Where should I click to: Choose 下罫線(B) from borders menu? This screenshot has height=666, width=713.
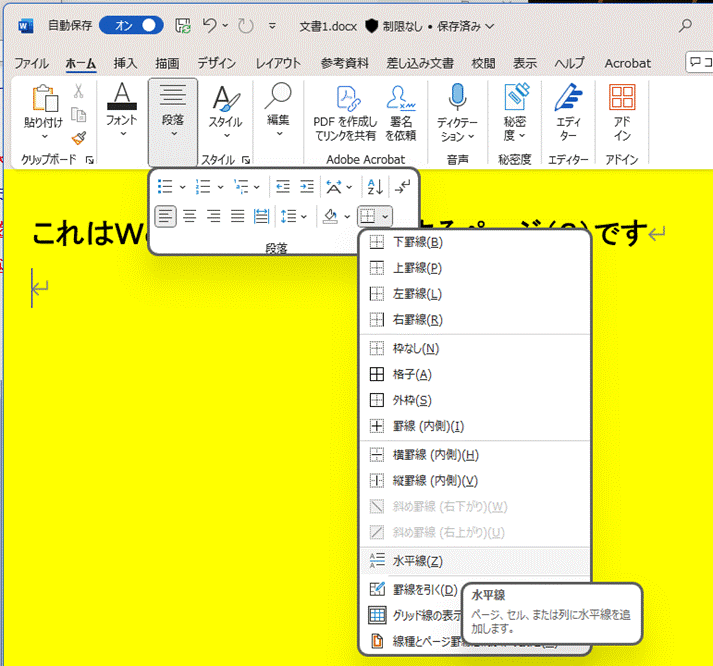tap(475, 242)
